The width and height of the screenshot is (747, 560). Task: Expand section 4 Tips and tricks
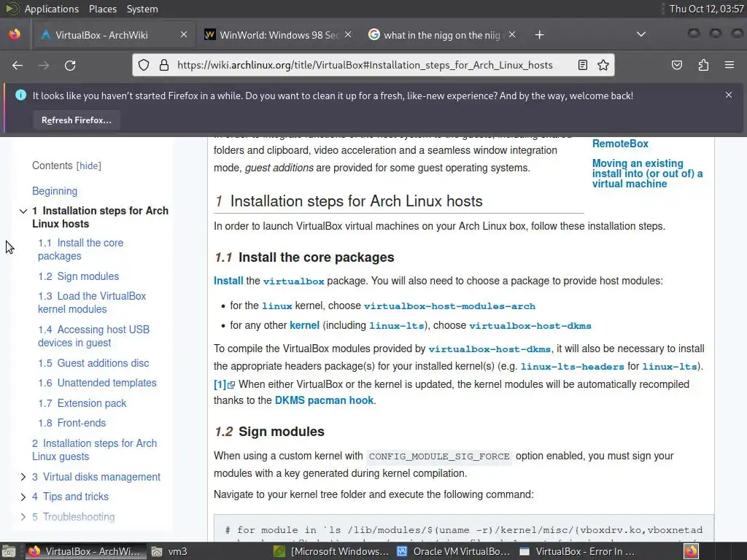tap(23, 497)
